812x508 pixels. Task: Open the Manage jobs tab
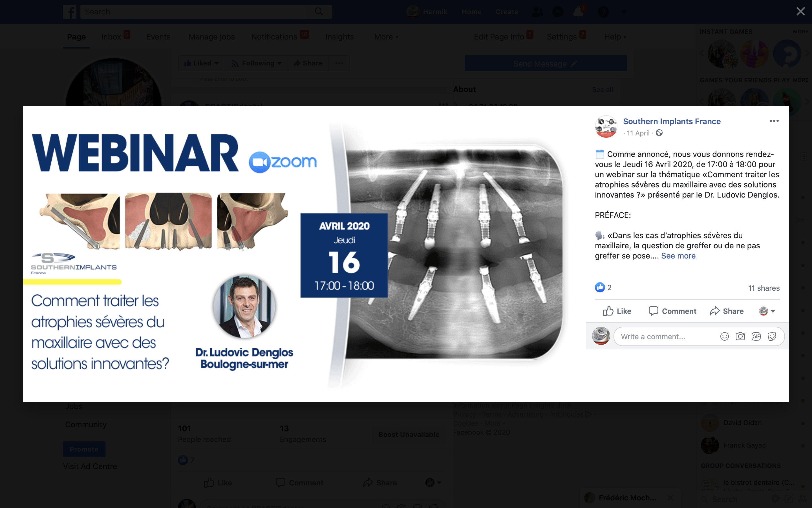pyautogui.click(x=212, y=37)
